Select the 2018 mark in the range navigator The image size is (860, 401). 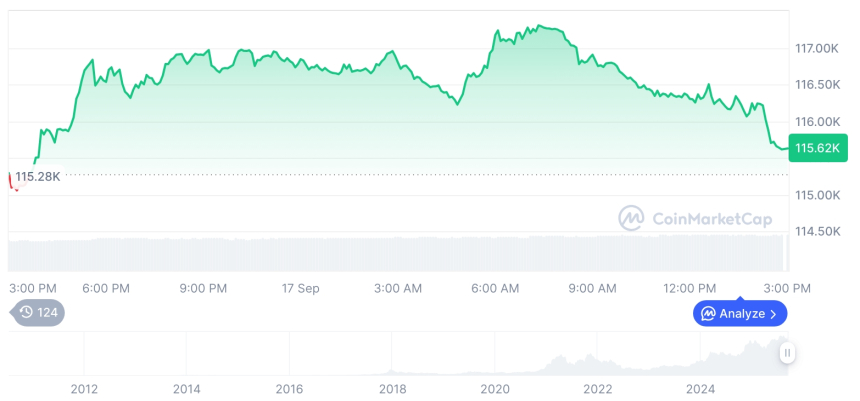click(392, 388)
